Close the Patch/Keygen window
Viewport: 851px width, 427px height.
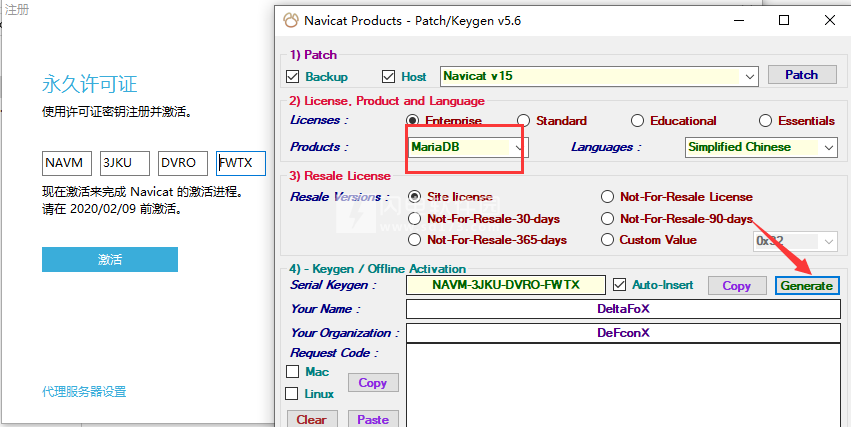pyautogui.click(x=829, y=21)
